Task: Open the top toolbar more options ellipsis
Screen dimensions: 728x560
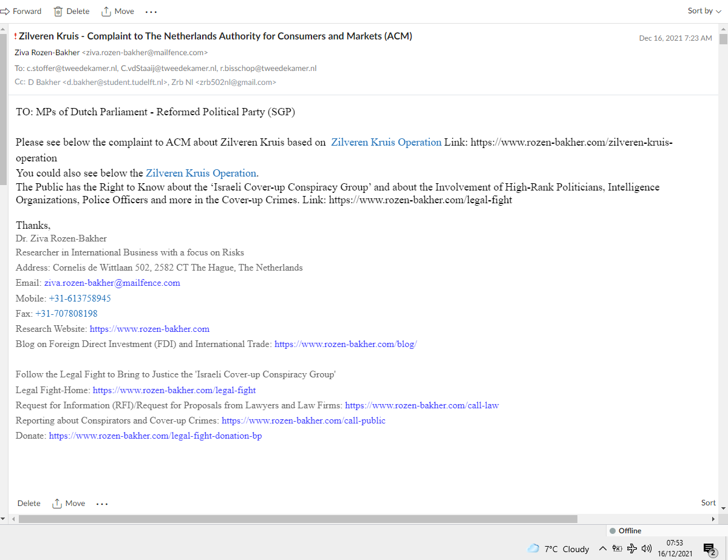Action: click(151, 12)
